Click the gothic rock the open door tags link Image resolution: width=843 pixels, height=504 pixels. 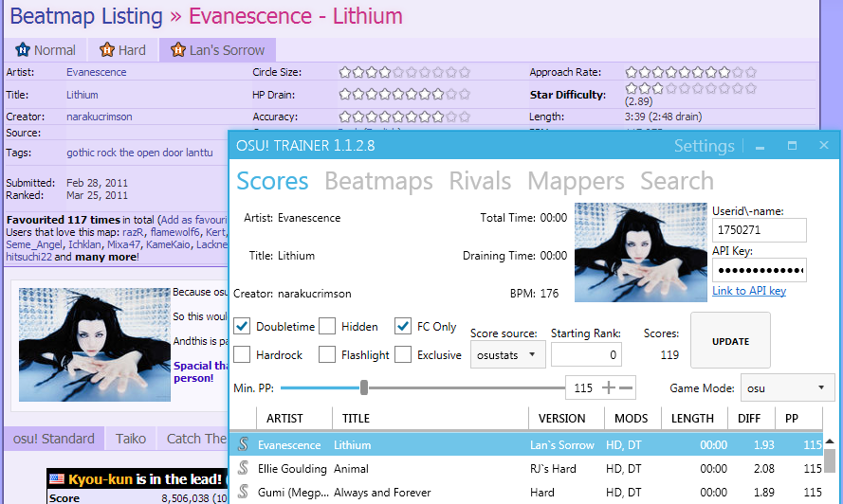(139, 153)
